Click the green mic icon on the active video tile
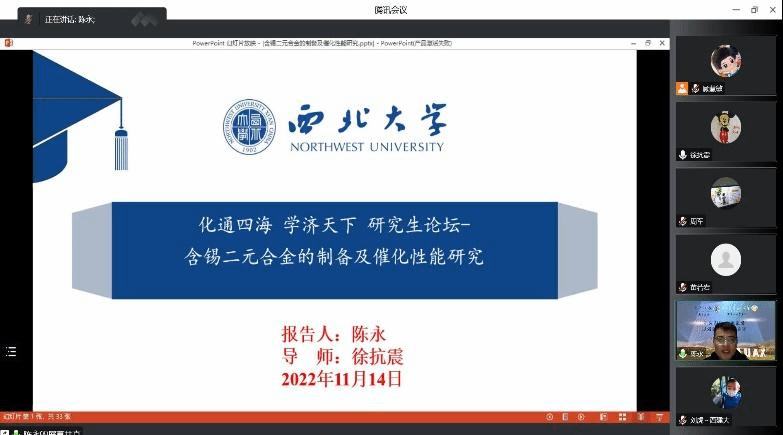The image size is (783, 435). [683, 353]
